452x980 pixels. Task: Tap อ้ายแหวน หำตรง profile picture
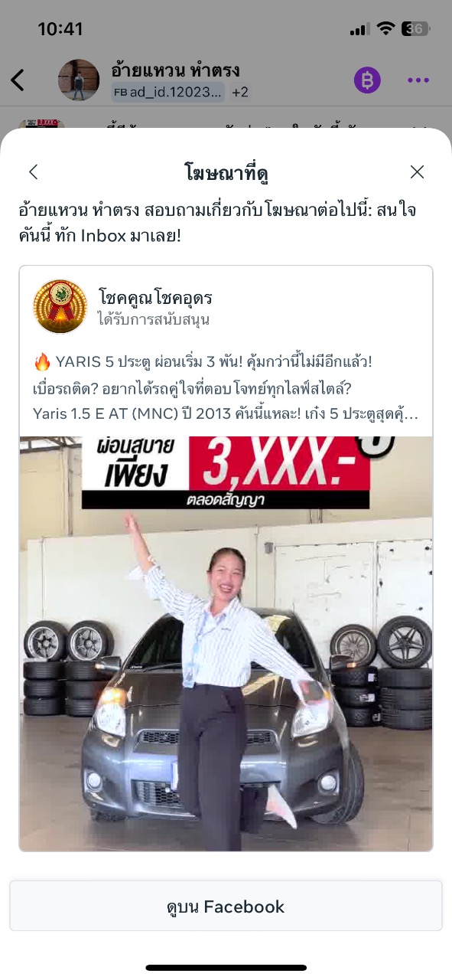79,80
